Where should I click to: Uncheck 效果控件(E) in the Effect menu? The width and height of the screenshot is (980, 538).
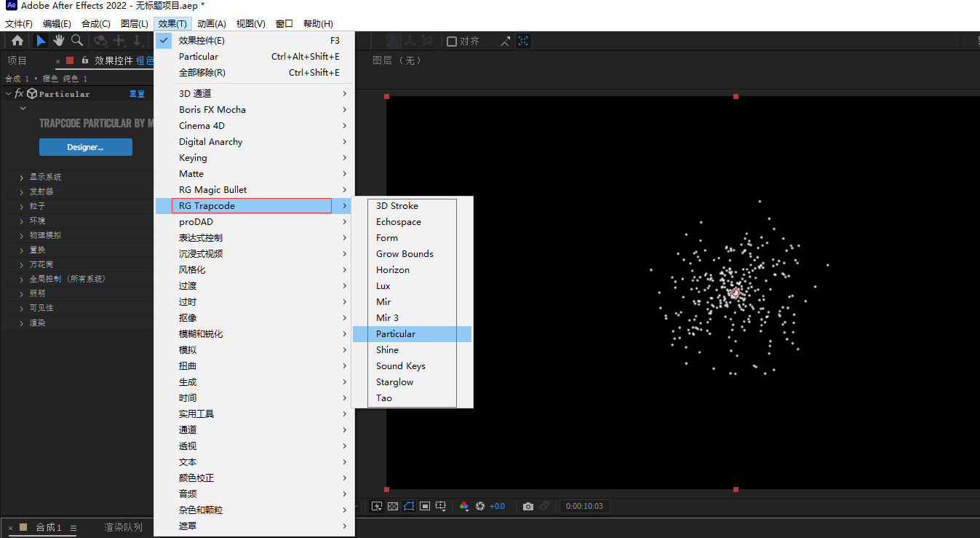click(x=254, y=41)
